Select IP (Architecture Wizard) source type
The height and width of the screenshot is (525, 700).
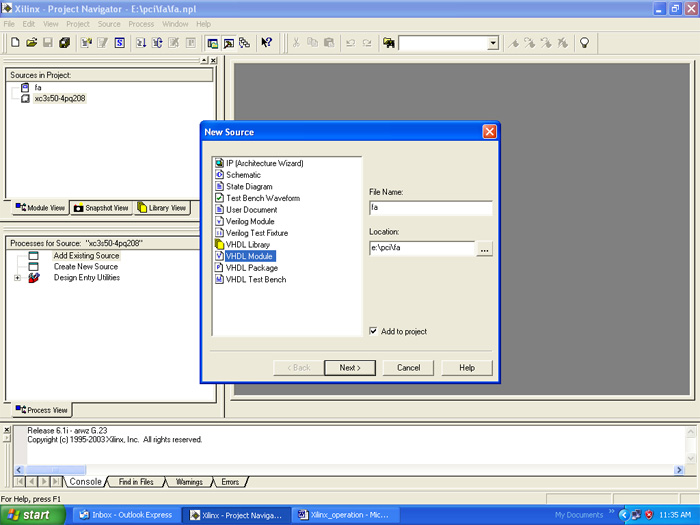click(264, 163)
